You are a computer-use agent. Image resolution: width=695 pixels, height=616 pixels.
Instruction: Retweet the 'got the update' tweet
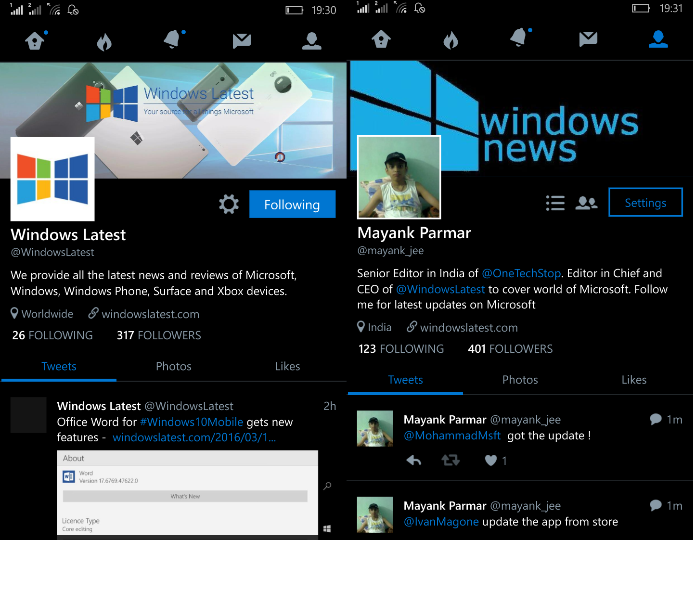[450, 461]
